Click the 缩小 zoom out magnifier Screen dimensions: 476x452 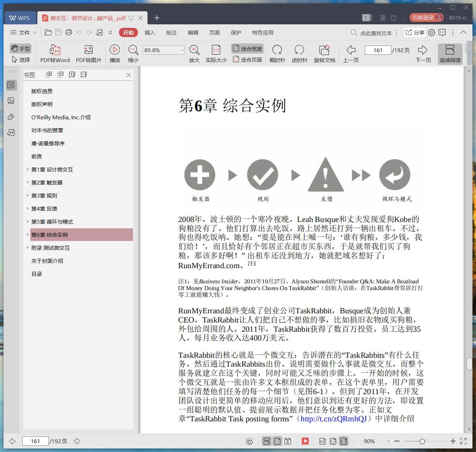133,50
